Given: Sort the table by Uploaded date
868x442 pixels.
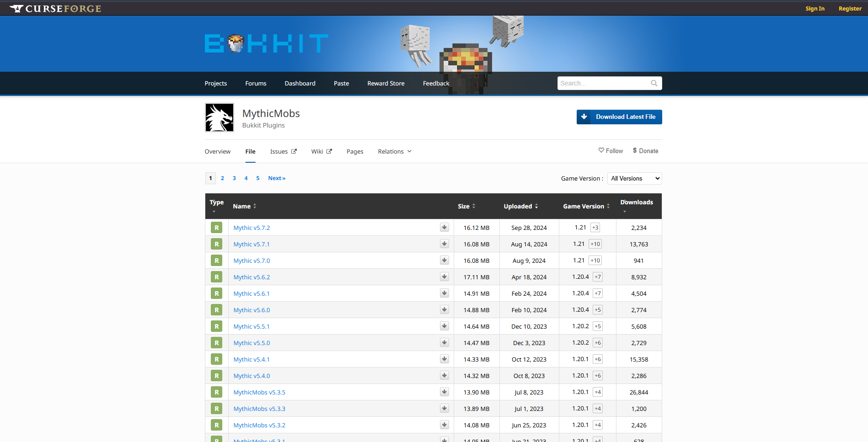Looking at the screenshot, I should pyautogui.click(x=521, y=206).
